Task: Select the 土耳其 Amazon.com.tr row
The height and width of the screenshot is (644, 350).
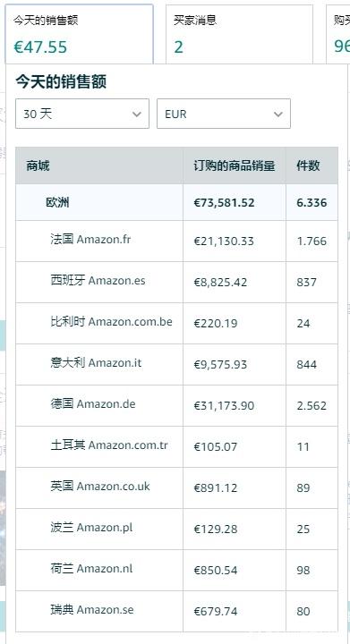Action: (x=176, y=446)
